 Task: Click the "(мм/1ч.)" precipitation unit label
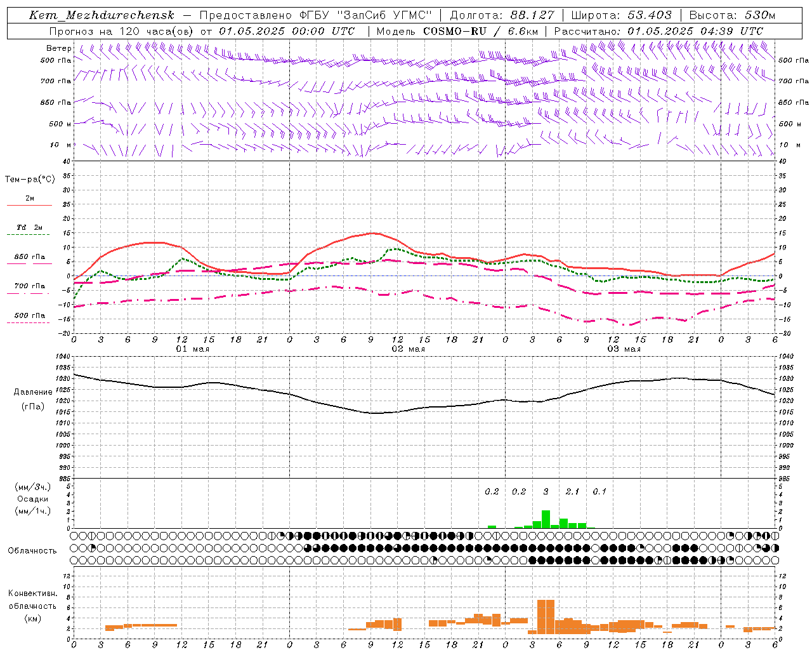coord(32,511)
